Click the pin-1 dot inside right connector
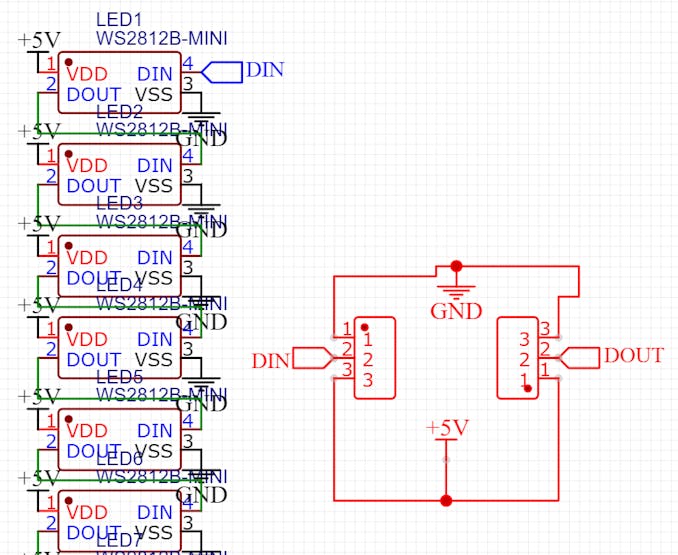 (528, 389)
